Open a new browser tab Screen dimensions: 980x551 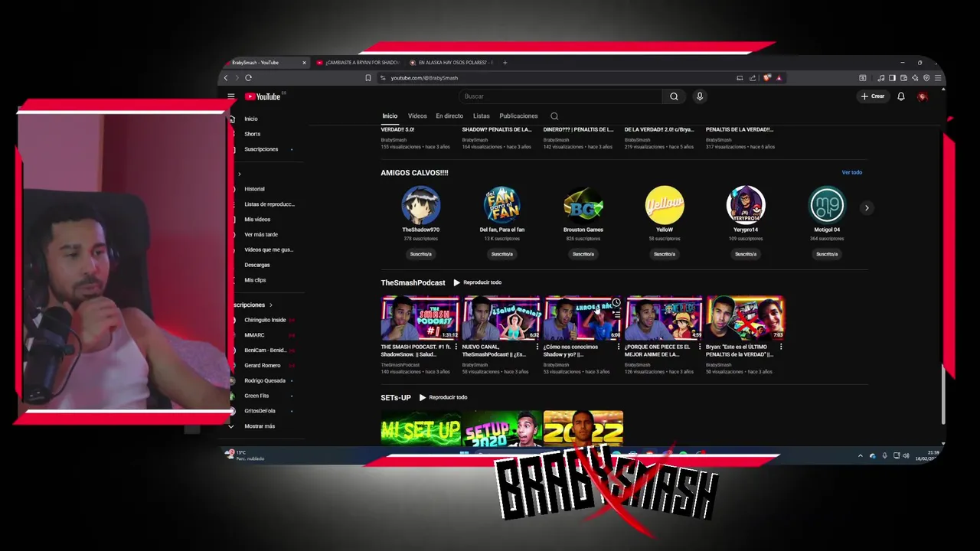click(505, 63)
